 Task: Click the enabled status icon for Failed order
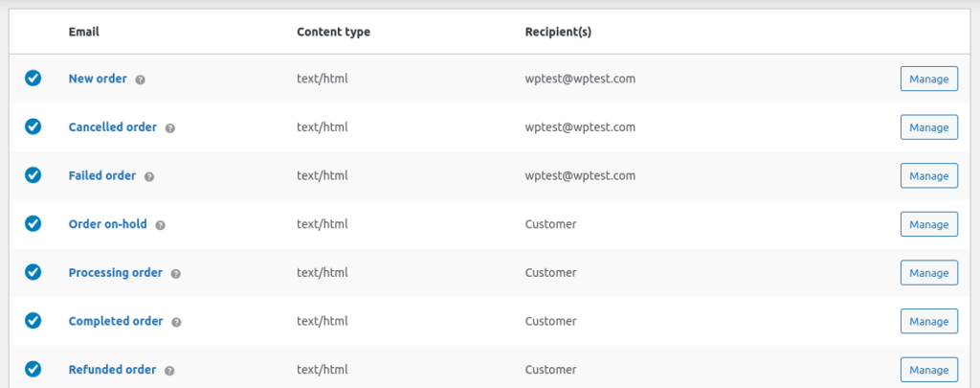point(33,175)
